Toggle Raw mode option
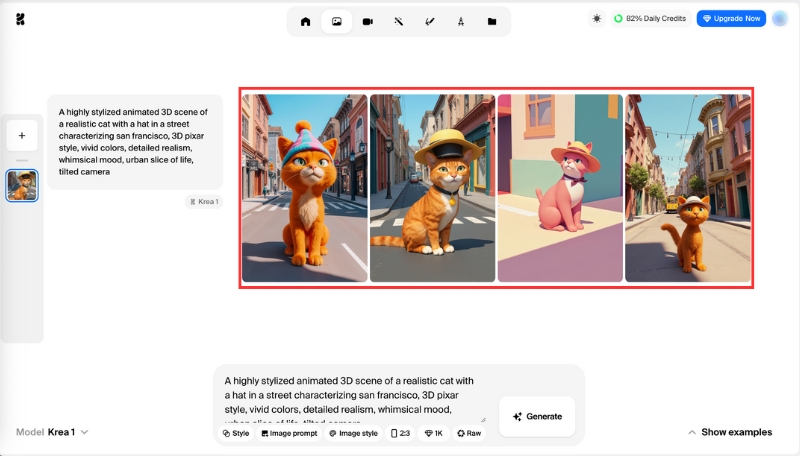800x456 pixels. [x=469, y=433]
